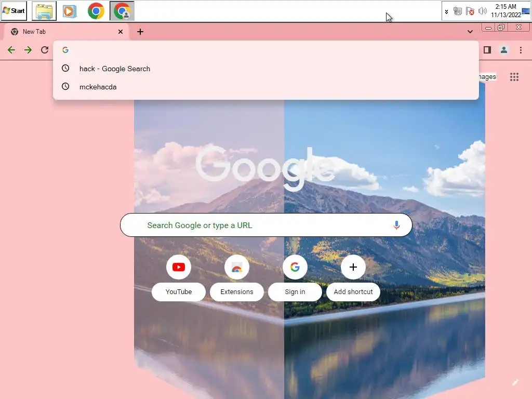Open the profile avatar menu
This screenshot has height=399, width=532.
(x=504, y=50)
